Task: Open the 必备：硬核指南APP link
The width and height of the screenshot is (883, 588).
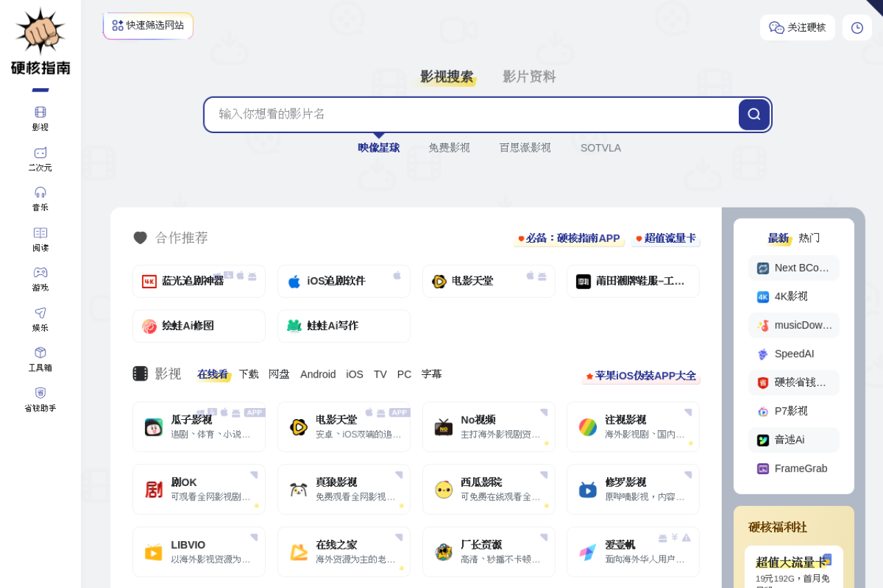Action: pyautogui.click(x=569, y=239)
